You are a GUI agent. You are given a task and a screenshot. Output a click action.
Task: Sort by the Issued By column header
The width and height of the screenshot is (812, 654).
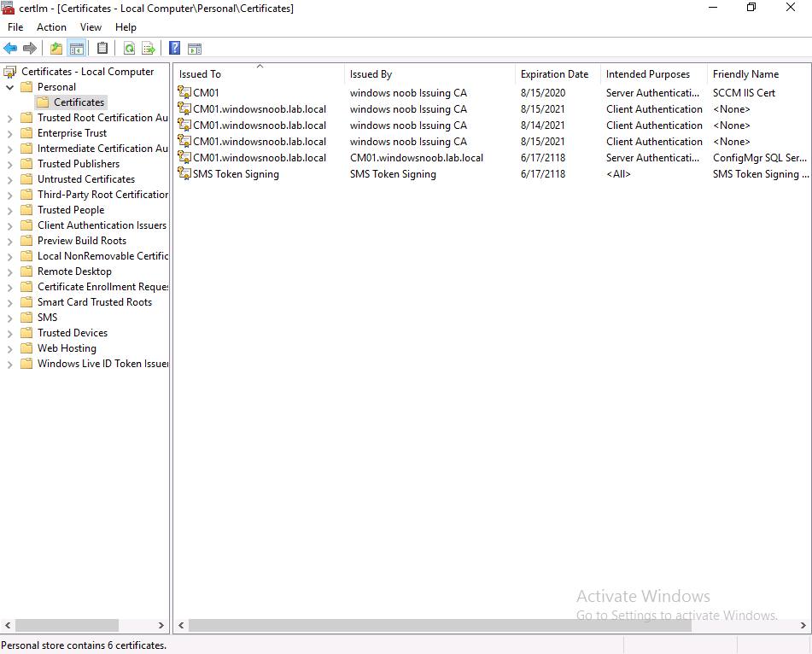[429, 74]
